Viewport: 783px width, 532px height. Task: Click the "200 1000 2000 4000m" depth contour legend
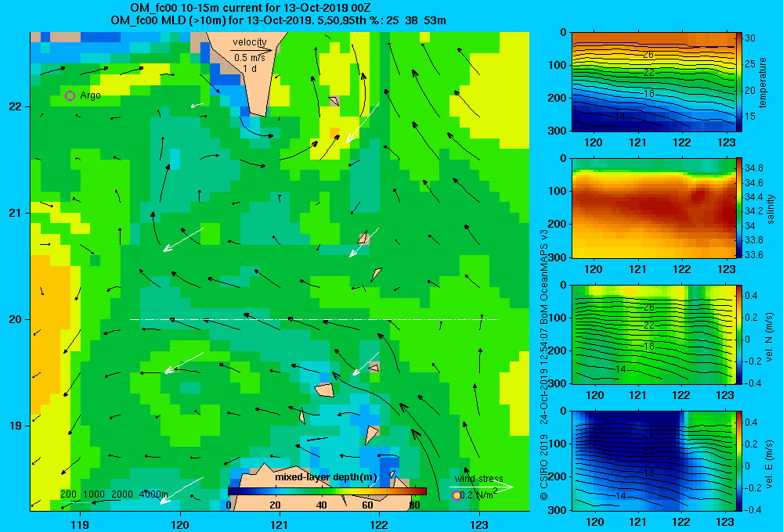click(114, 494)
